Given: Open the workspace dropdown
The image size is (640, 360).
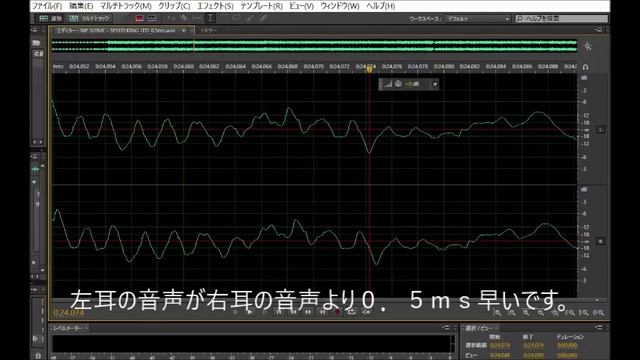Looking at the screenshot, I should pos(478,19).
